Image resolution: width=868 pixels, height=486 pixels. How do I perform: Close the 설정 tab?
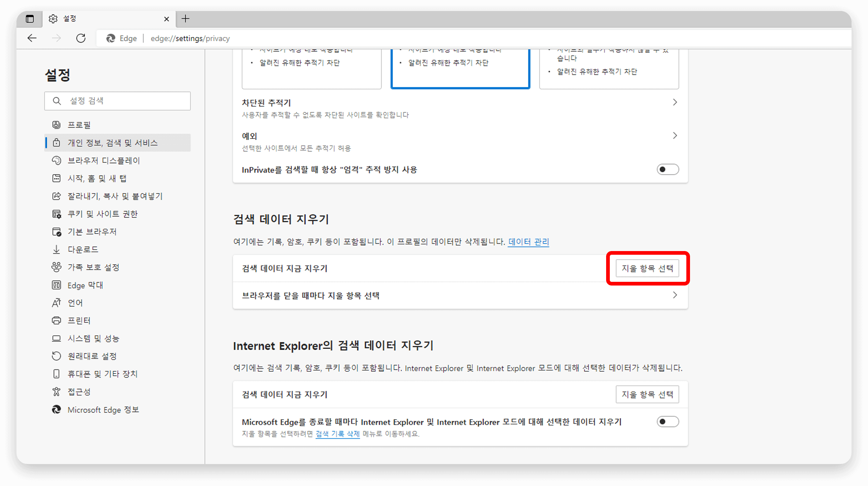point(166,19)
